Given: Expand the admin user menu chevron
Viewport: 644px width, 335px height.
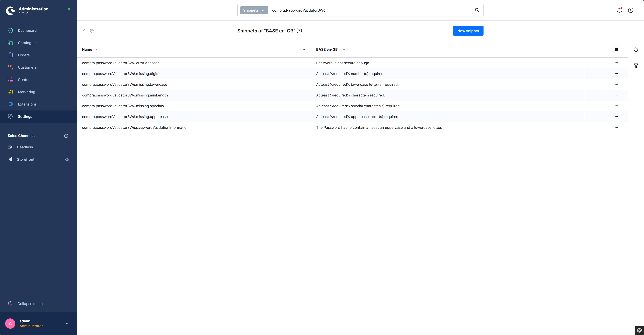Looking at the screenshot, I should (67, 324).
